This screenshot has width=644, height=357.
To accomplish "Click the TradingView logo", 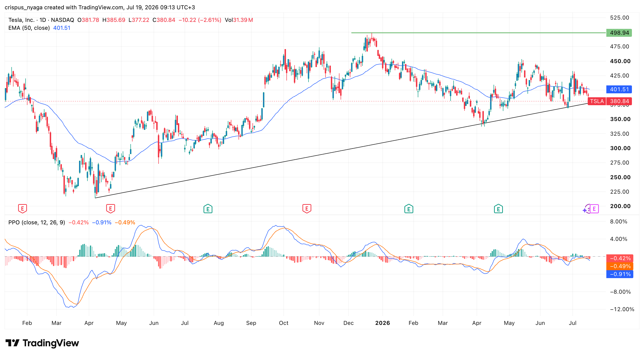I will point(42,343).
